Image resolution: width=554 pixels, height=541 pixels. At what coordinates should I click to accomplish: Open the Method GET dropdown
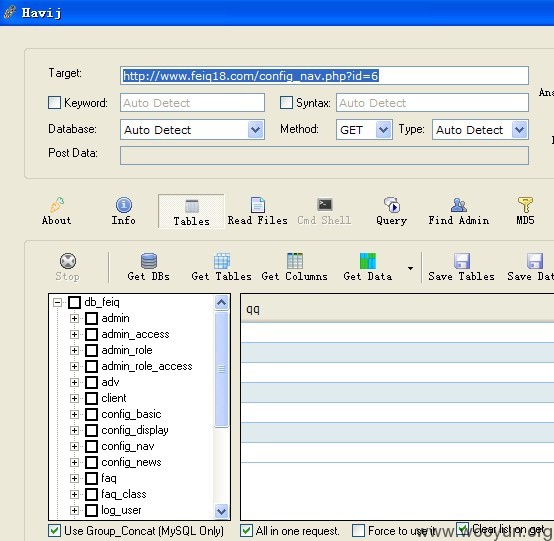pos(383,130)
